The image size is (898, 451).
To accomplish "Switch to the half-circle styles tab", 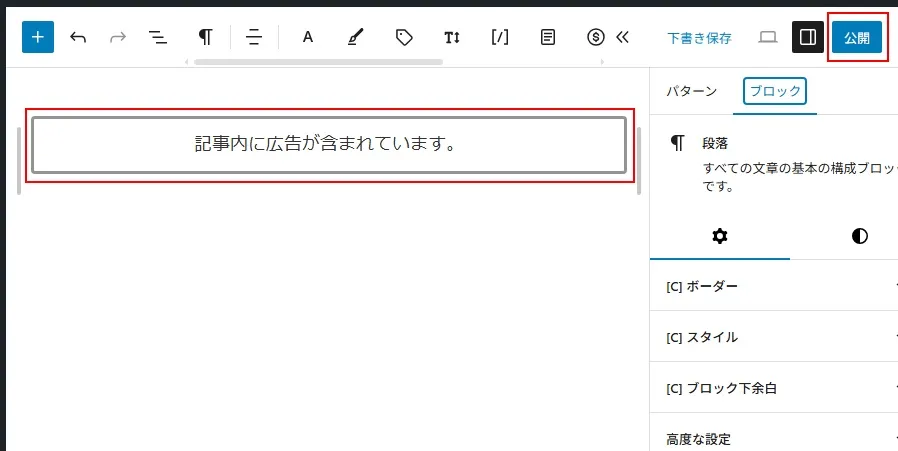I will pyautogui.click(x=859, y=236).
